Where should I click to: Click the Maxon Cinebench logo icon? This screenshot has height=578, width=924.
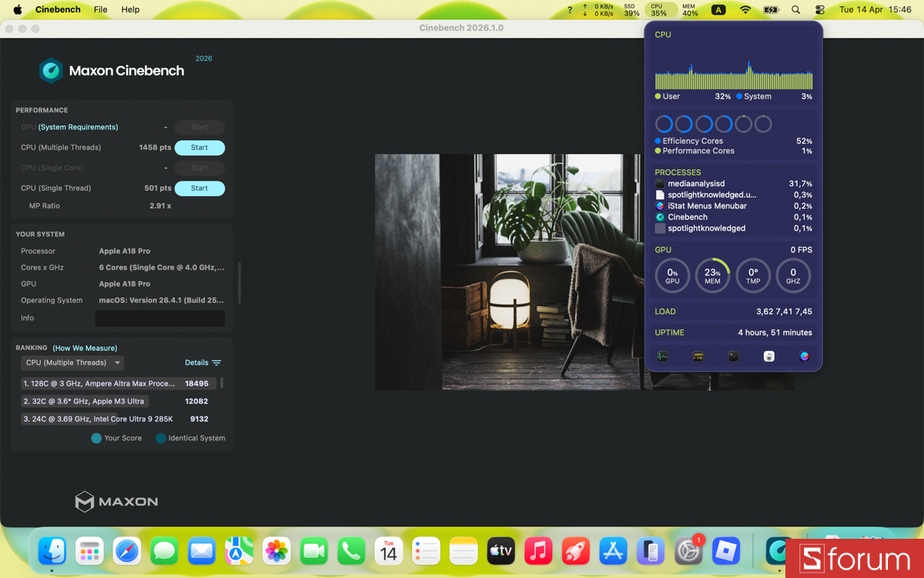(51, 71)
